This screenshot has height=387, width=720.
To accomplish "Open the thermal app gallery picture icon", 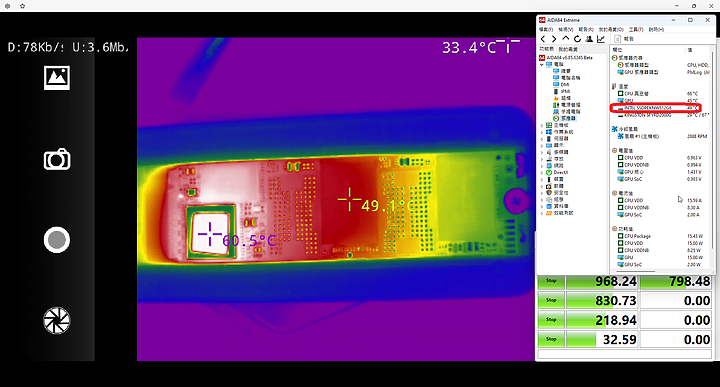I will tap(57, 78).
